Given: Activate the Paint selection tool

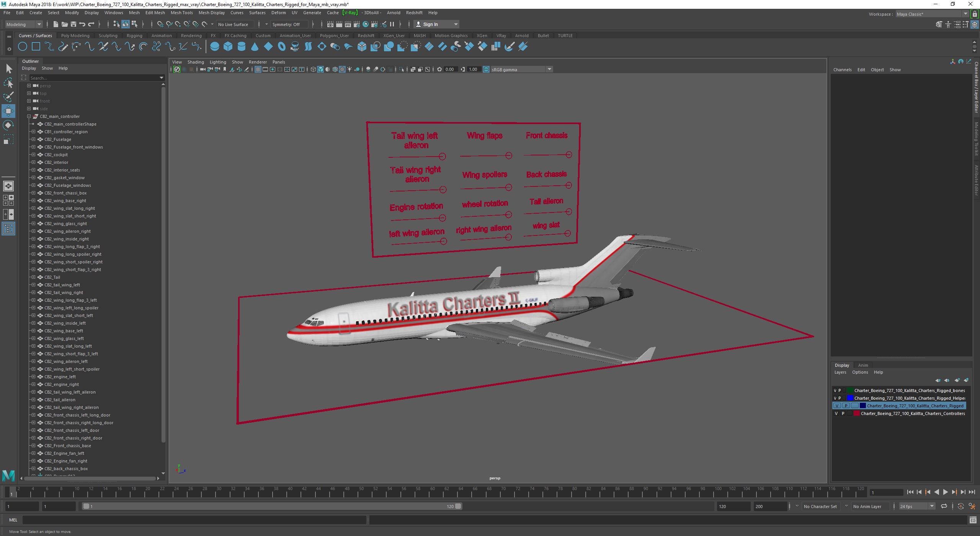Looking at the screenshot, I should tap(8, 97).
